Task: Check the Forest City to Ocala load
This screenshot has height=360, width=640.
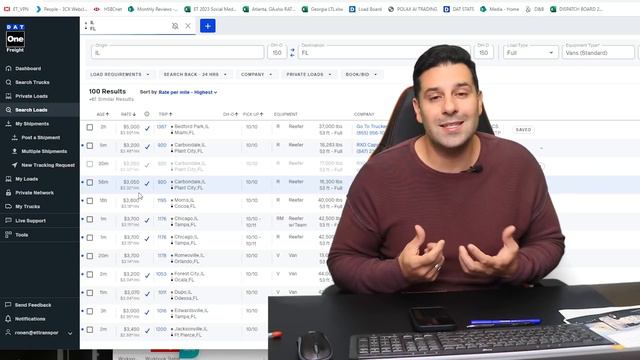Action: pos(90,274)
